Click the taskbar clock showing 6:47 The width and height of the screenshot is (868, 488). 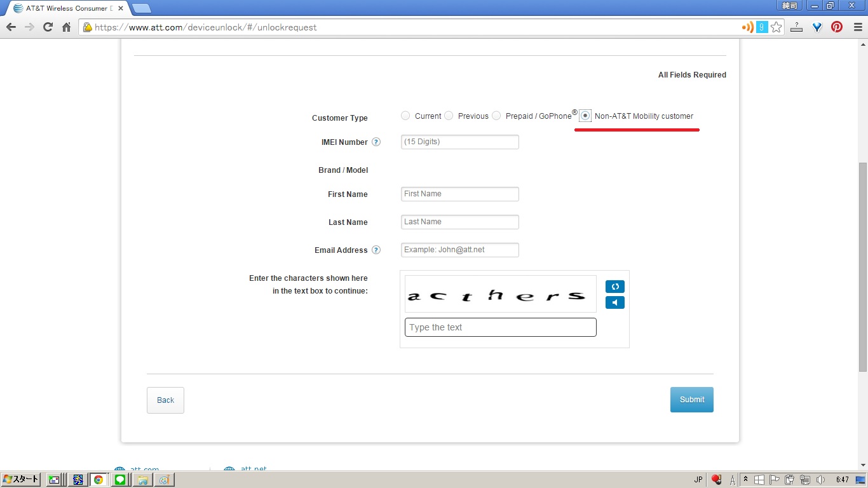[843, 480]
